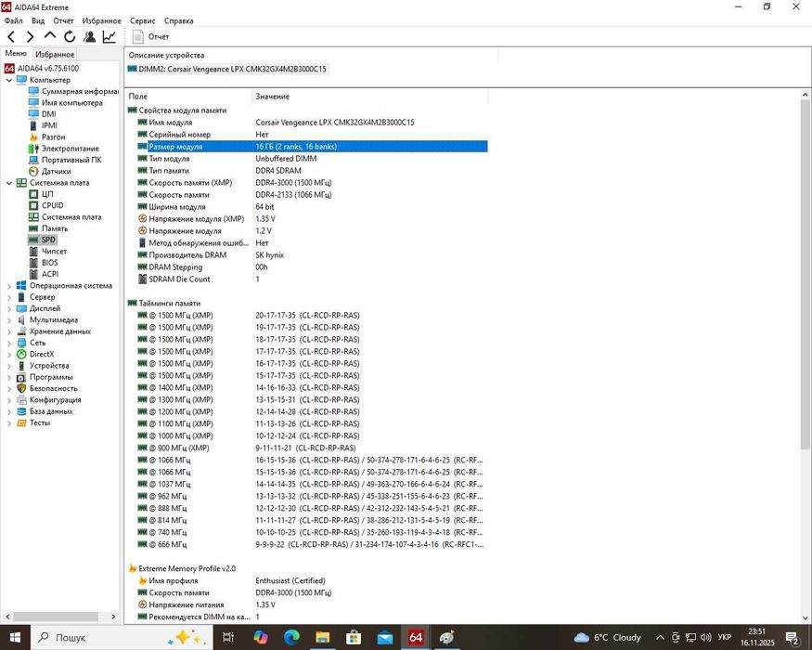Expand the Безопасность tree node
The width and height of the screenshot is (812, 650).
coord(8,389)
